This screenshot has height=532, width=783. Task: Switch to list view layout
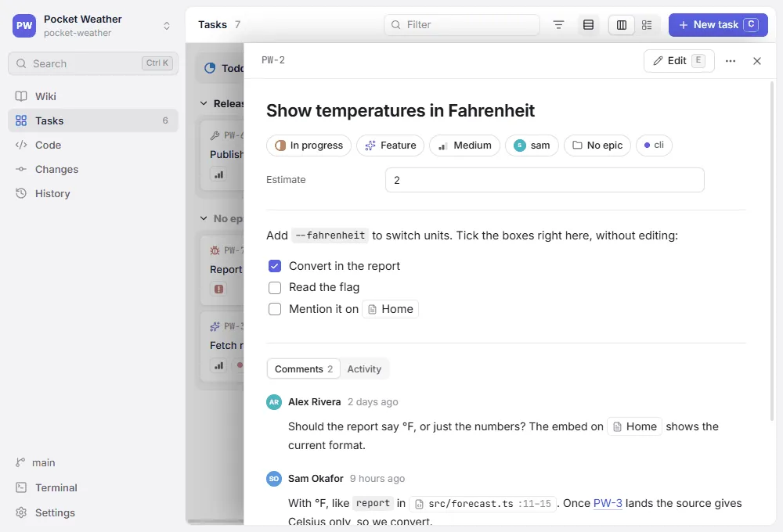[x=588, y=24]
